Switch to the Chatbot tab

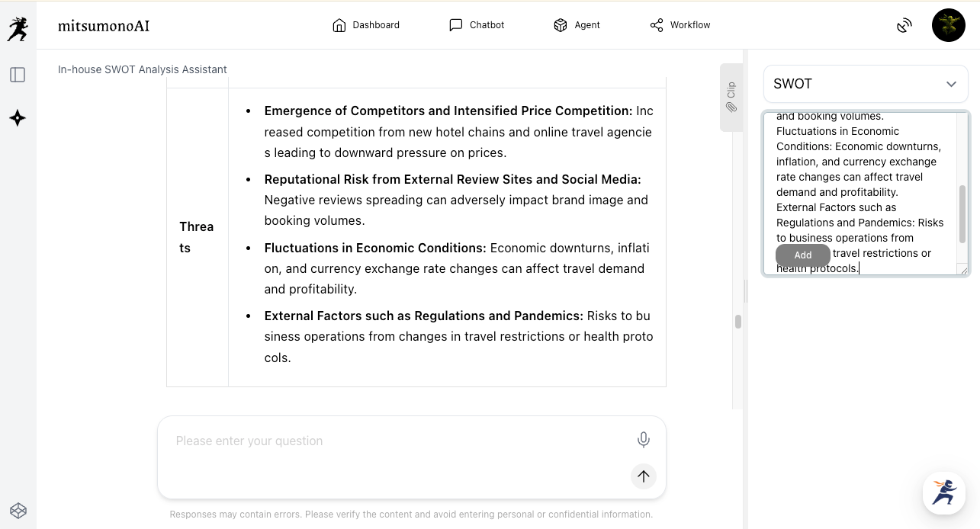[477, 25]
